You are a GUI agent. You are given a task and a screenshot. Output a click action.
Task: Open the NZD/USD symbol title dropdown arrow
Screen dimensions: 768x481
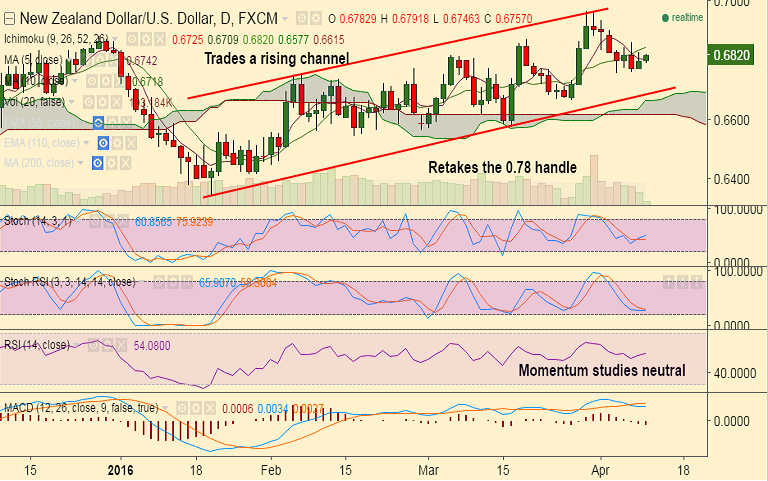point(285,19)
